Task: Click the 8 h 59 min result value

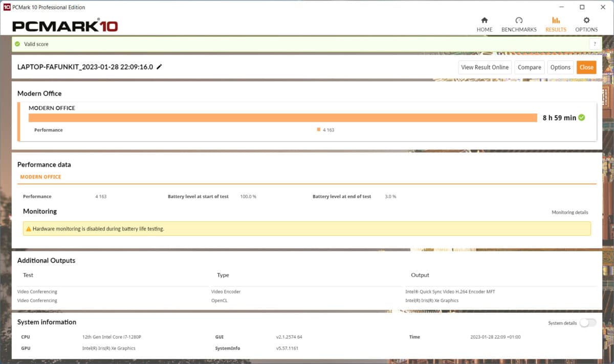Action: click(x=559, y=118)
